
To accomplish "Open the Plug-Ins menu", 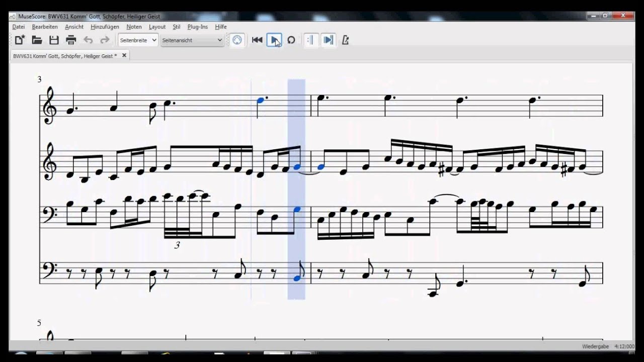I will click(197, 27).
